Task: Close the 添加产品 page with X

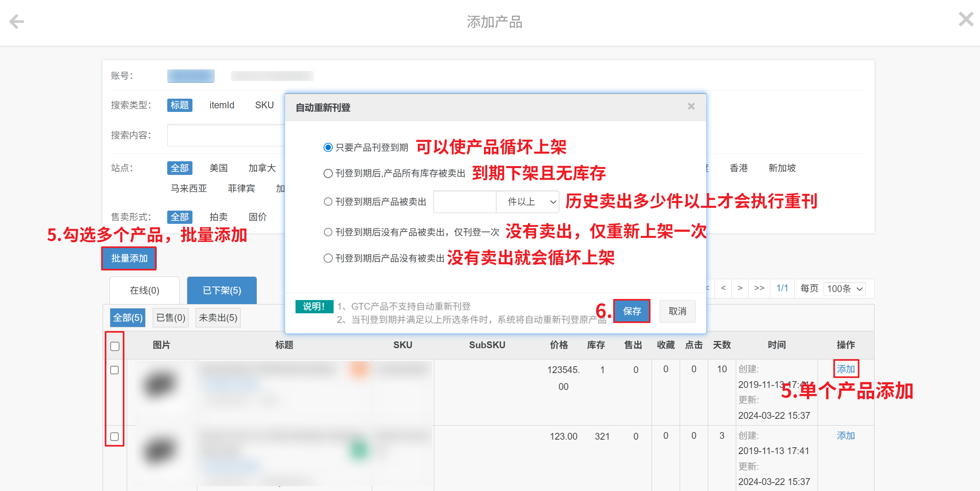Action: [x=966, y=19]
